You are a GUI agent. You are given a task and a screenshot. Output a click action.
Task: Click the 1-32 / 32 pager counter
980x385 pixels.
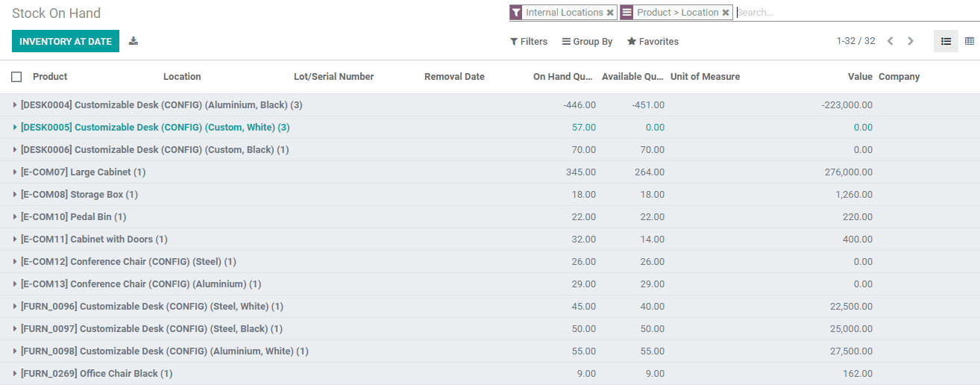point(855,41)
